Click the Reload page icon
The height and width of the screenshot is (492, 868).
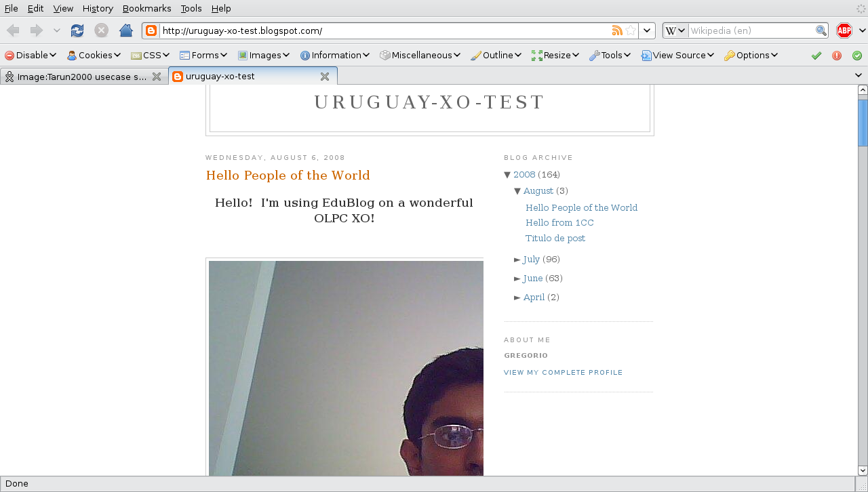77,30
